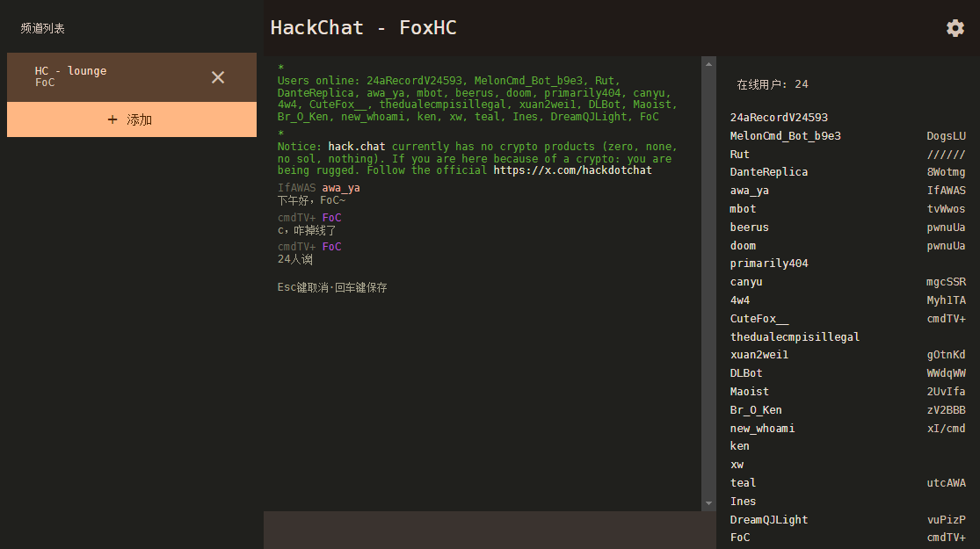Click the FoC nickname above c，咋掉线了

pos(331,217)
